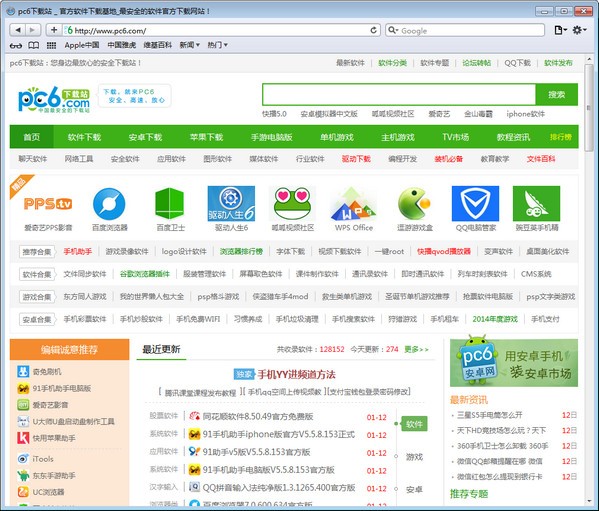Screen dimensions: 599x511
Task: Select the 游戏 category in update list
Action: tap(414, 457)
